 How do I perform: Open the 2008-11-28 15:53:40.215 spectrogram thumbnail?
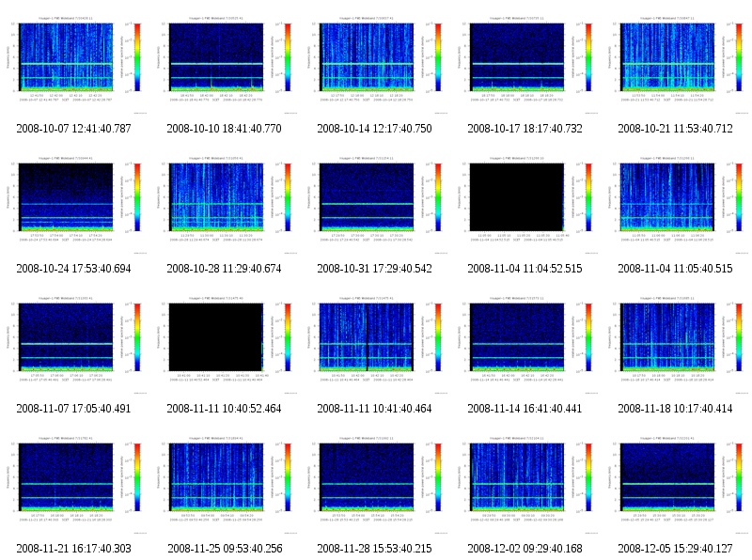374,485
